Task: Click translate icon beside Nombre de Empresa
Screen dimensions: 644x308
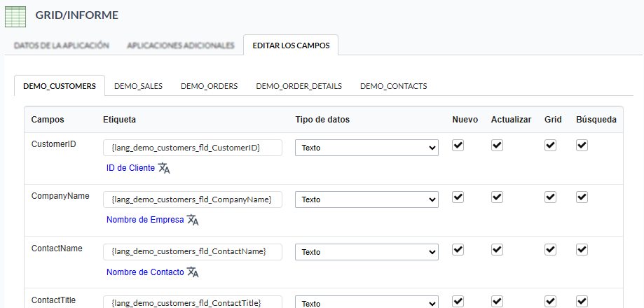Action: click(193, 220)
